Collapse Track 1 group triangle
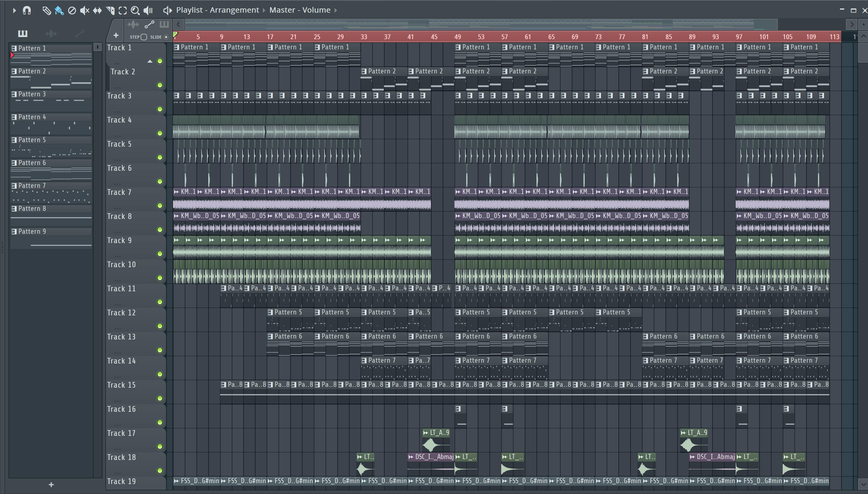The image size is (868, 494). click(150, 61)
